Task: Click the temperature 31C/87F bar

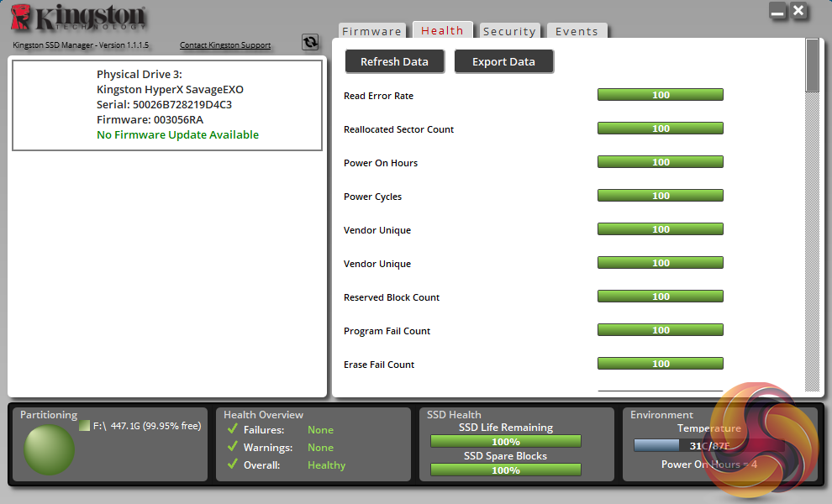Action: pos(709,446)
